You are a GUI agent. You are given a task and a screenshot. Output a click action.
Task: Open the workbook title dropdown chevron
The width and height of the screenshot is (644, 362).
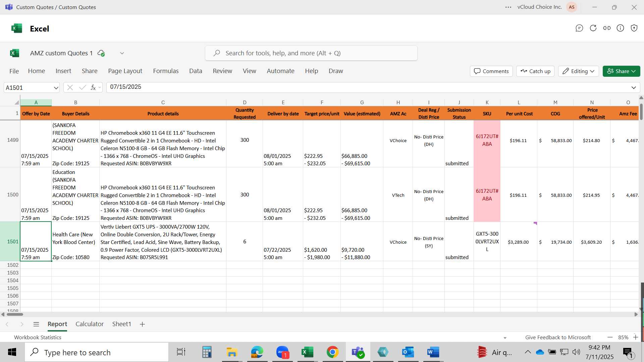(x=122, y=53)
